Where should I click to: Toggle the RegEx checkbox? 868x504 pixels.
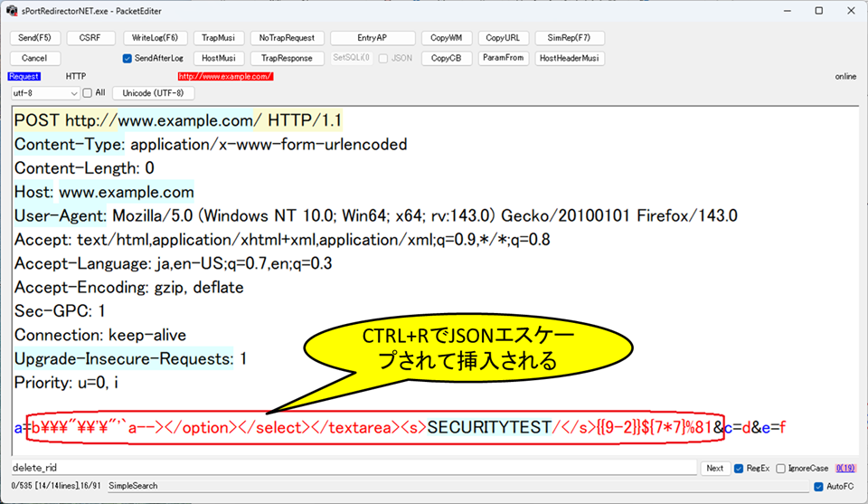739,469
